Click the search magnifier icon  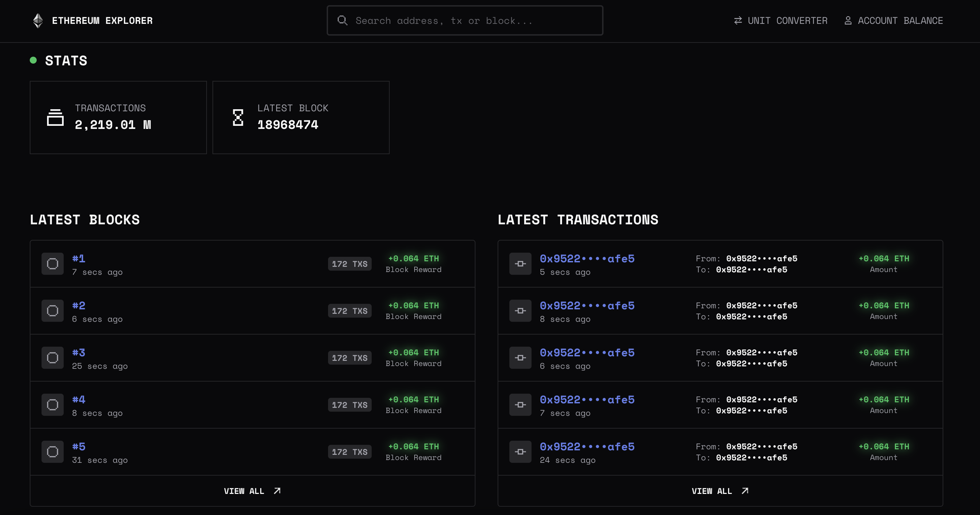point(342,20)
